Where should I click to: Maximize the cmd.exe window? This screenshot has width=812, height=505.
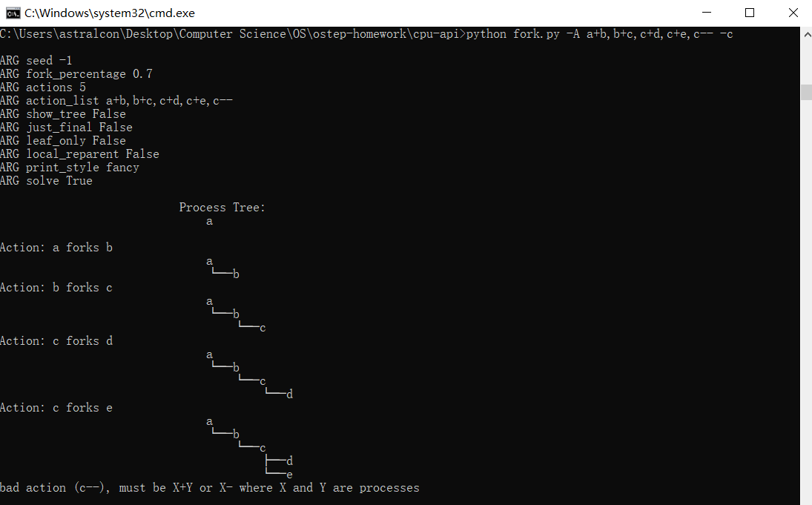(750, 13)
